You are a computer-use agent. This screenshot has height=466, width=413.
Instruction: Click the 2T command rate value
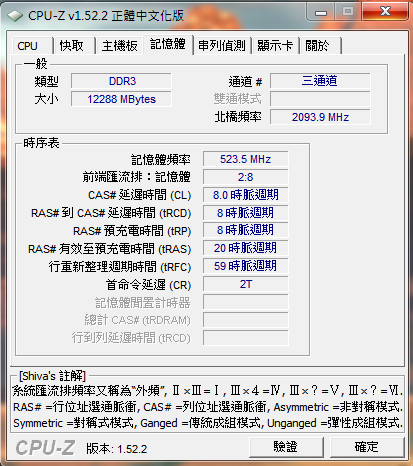point(246,284)
